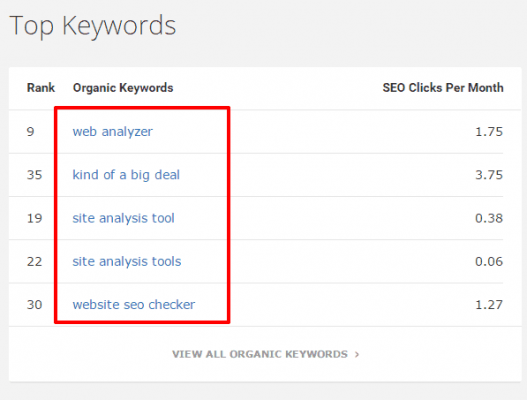Viewport: 527px width, 400px height.
Task: Select the rank value 19
Action: click(35, 218)
